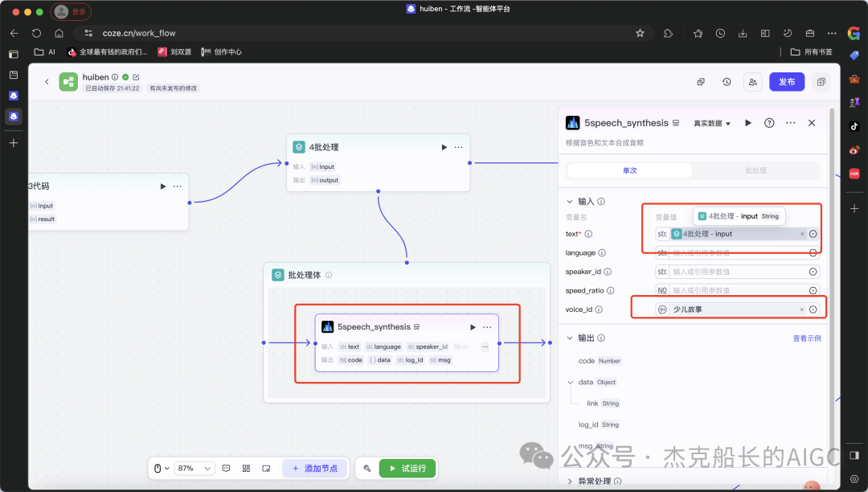Open the comment icon in bottom toolbar

227,468
